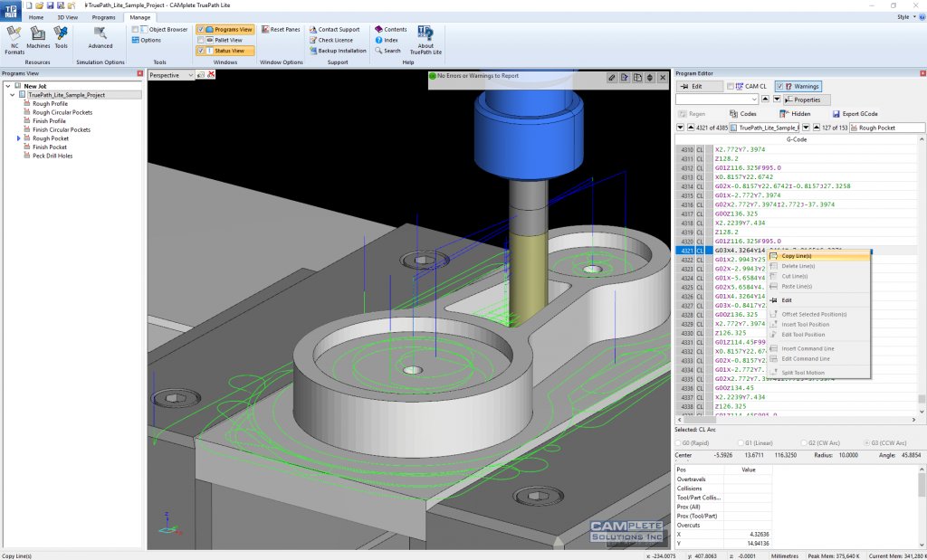Image resolution: width=927 pixels, height=560 pixels.
Task: Click Check License
Action: pyautogui.click(x=331, y=40)
